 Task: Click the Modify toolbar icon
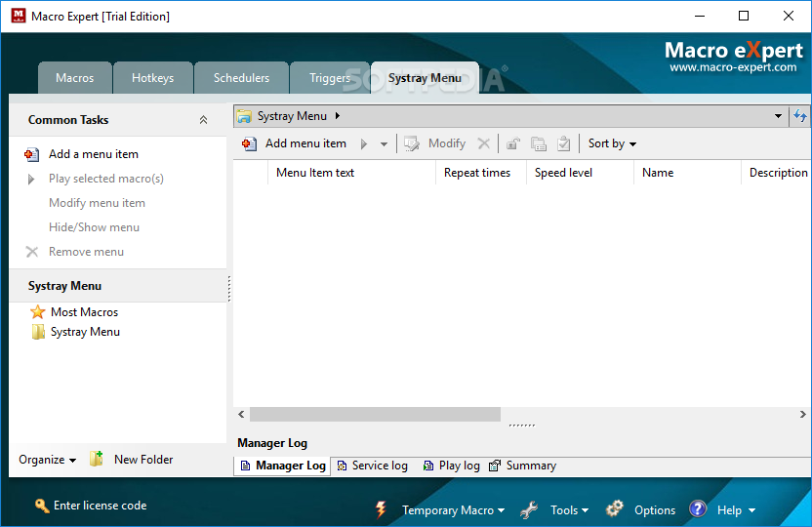point(412,143)
